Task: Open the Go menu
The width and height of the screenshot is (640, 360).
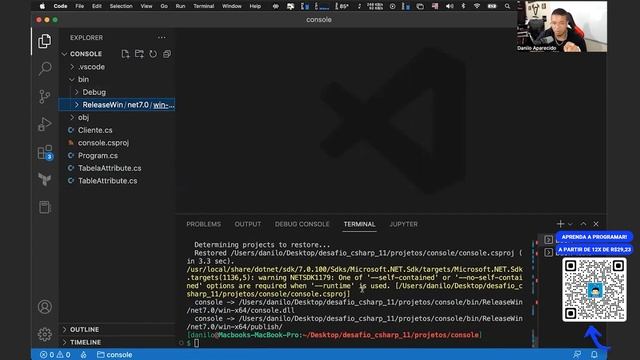Action: pos(164,6)
